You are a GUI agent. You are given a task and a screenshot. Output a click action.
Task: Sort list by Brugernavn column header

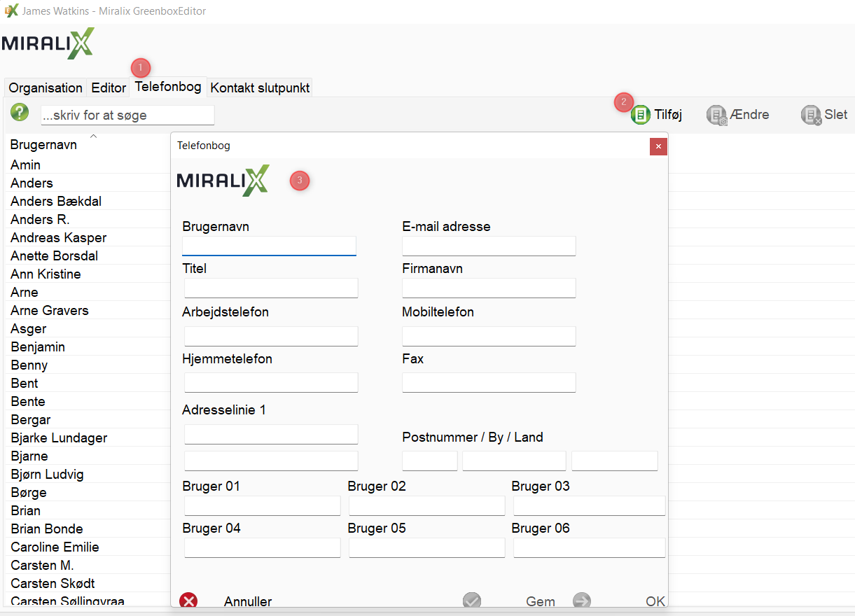pos(43,145)
